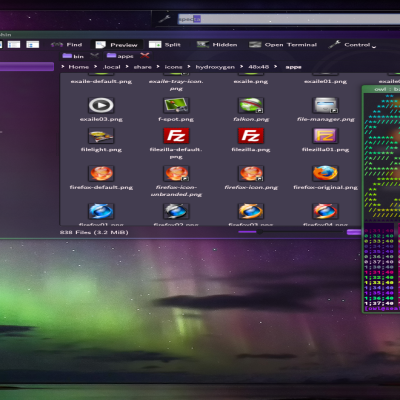Image resolution: width=400 pixels, height=400 pixels.
Task: Expand arrow before icons breadcrumb
Action: coord(158,67)
